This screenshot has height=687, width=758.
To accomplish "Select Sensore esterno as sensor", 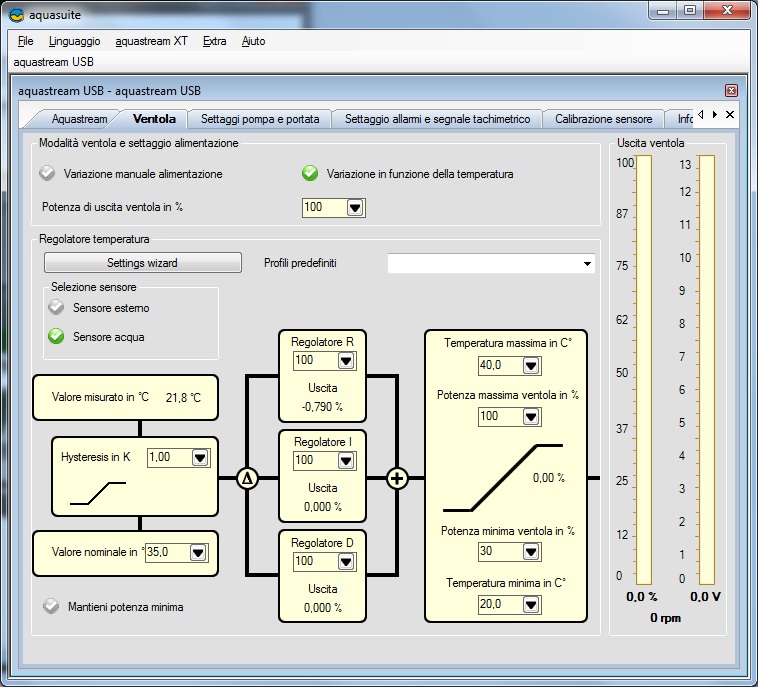I will (56, 308).
